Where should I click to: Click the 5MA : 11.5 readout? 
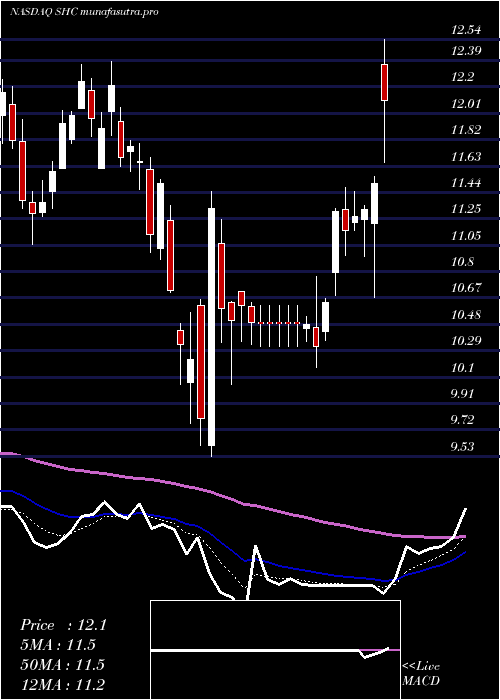tap(58, 645)
